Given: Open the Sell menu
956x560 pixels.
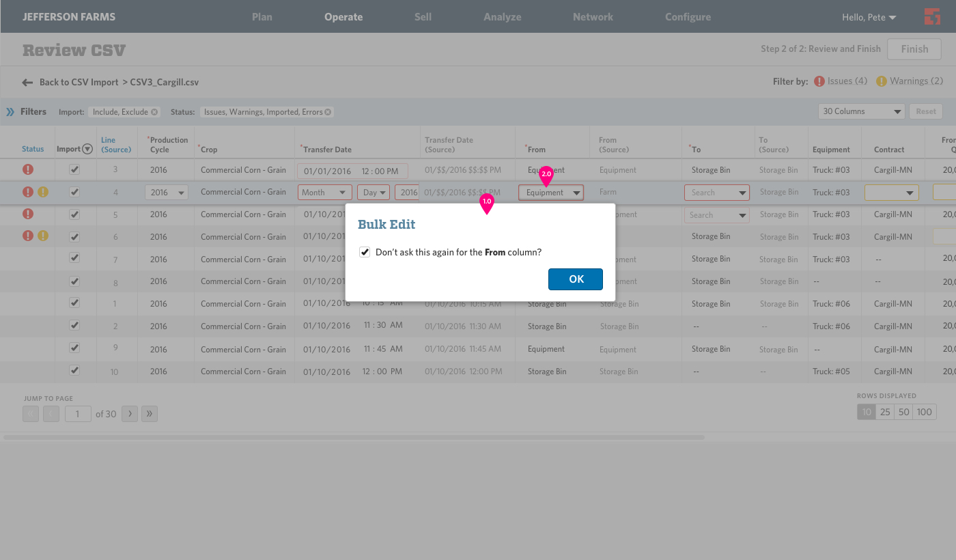Looking at the screenshot, I should [423, 17].
